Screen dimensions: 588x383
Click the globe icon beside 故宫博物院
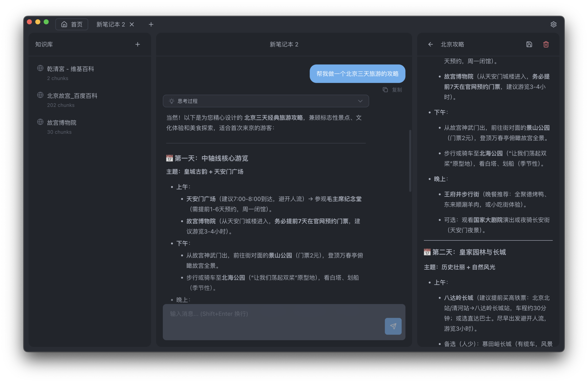pyautogui.click(x=40, y=122)
